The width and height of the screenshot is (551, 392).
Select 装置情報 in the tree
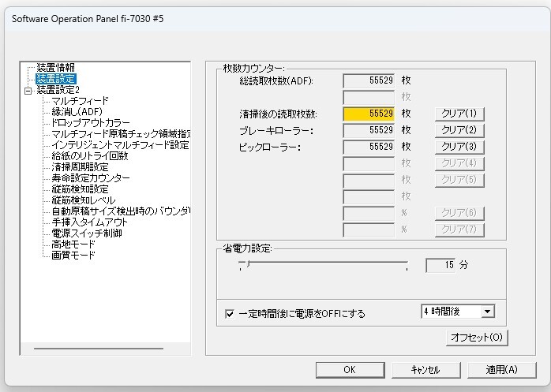pos(55,68)
